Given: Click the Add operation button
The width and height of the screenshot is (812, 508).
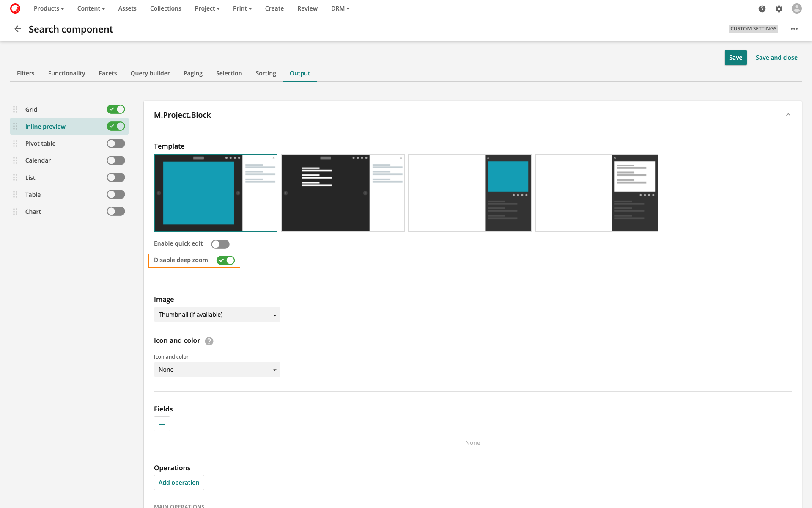Looking at the screenshot, I should click(x=179, y=483).
